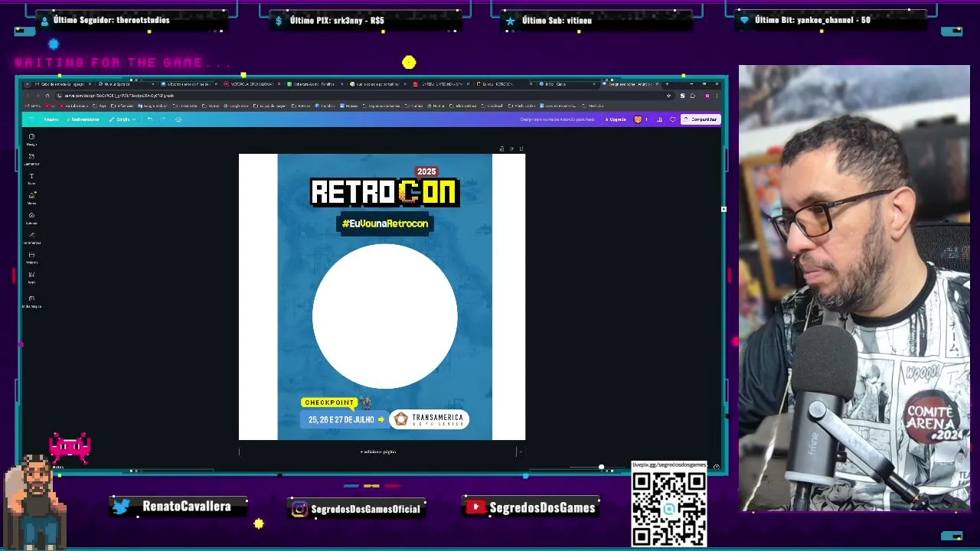Expand the Edição mode dropdown

(122, 119)
